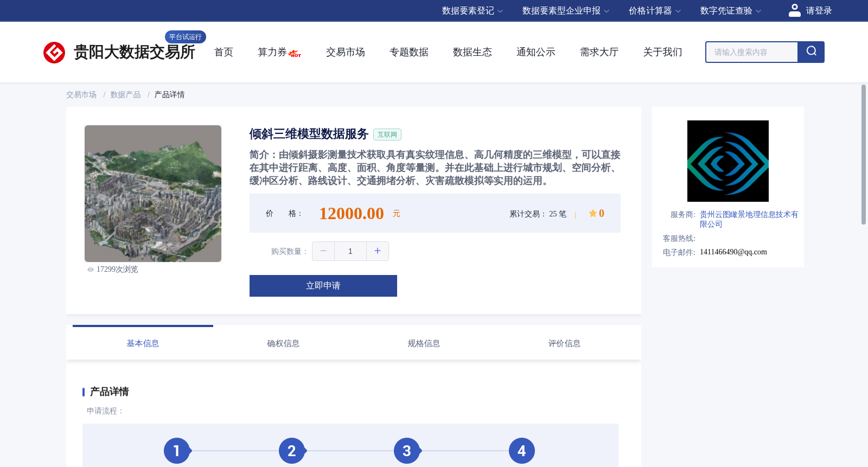Click step 1 circle in application flow
The height and width of the screenshot is (467, 868).
176,451
